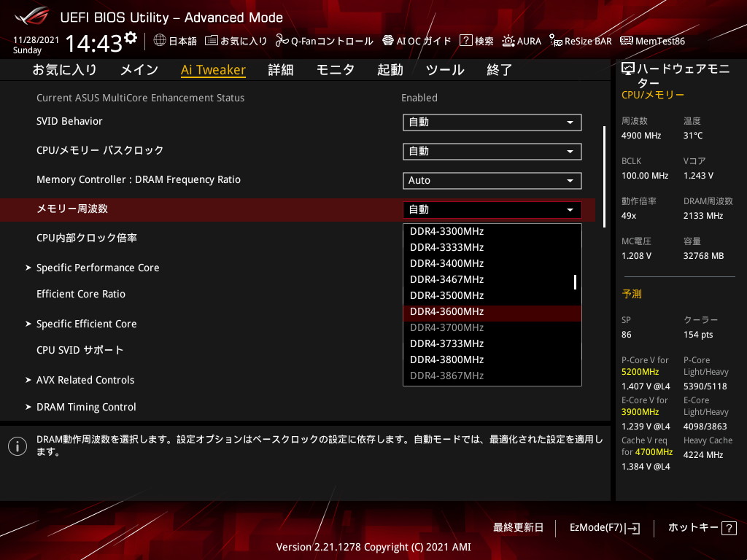Open AURA lighting icon
The width and height of the screenshot is (747, 560).
508,41
